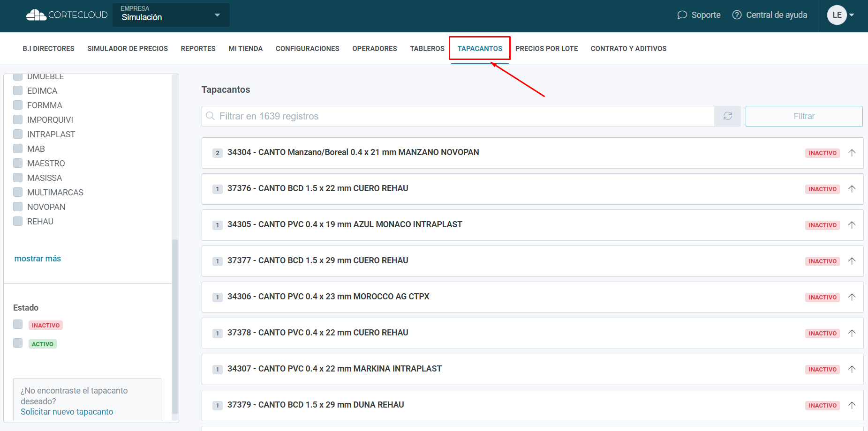The width and height of the screenshot is (868, 431).
Task: Click count badge on row 34306
Action: click(218, 297)
